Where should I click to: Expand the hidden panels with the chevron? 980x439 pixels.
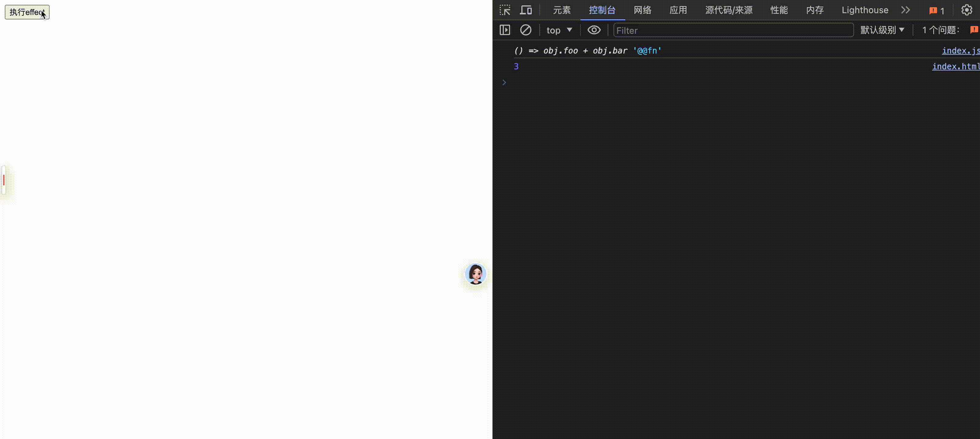pyautogui.click(x=906, y=10)
